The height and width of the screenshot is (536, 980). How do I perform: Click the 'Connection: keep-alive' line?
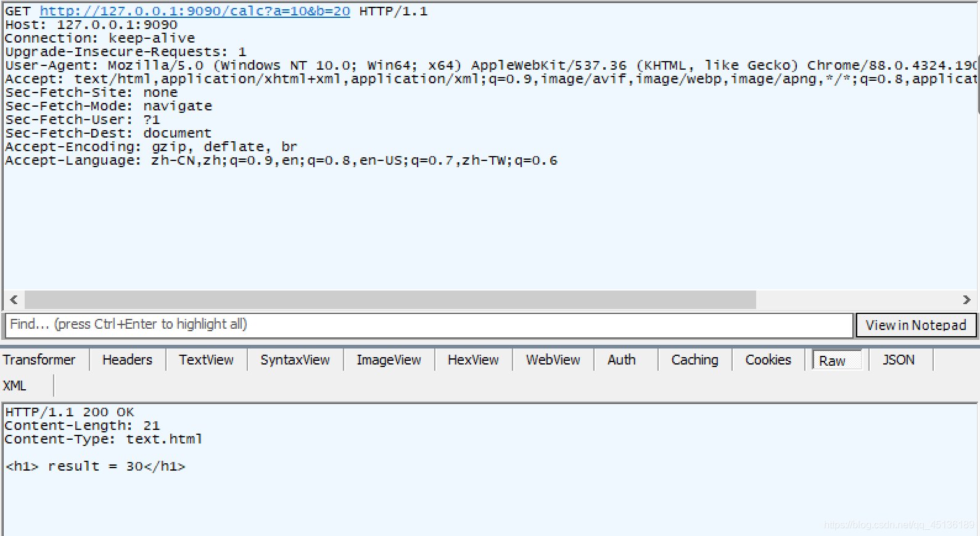point(100,38)
